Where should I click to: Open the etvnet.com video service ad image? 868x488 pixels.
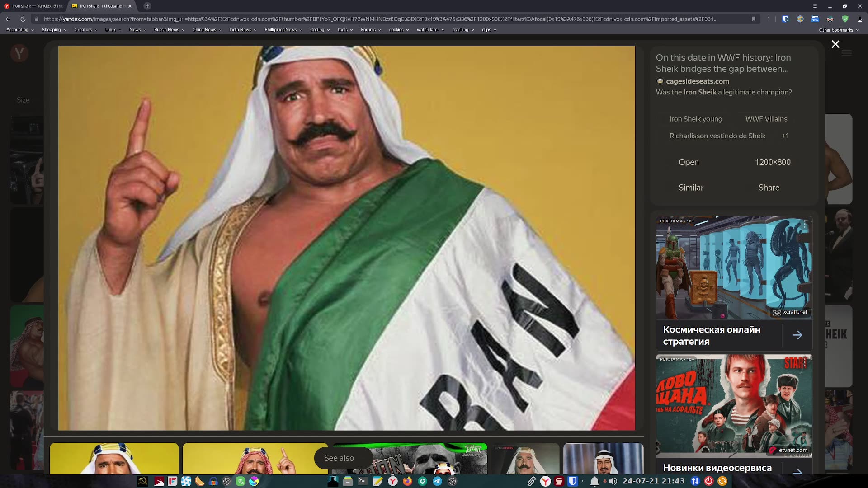tap(734, 406)
